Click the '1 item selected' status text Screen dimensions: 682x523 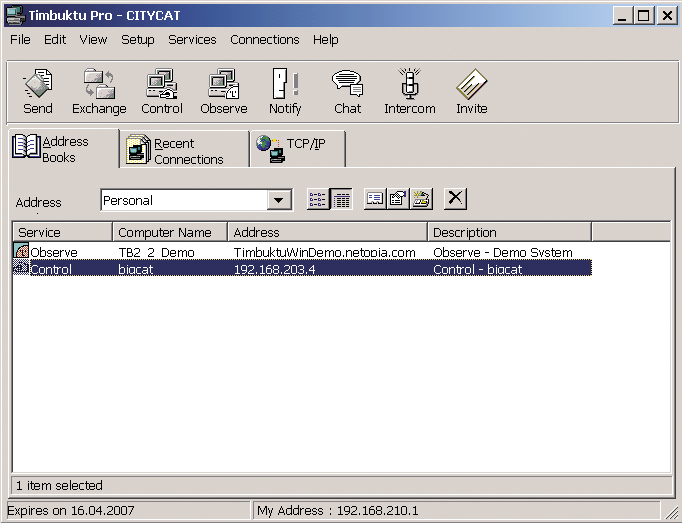[59, 486]
